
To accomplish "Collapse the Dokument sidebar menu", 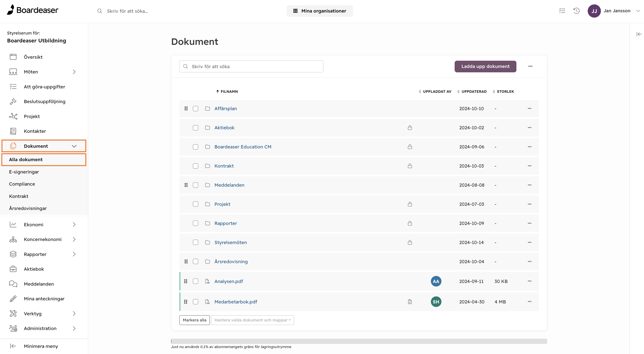I will 74,146.
